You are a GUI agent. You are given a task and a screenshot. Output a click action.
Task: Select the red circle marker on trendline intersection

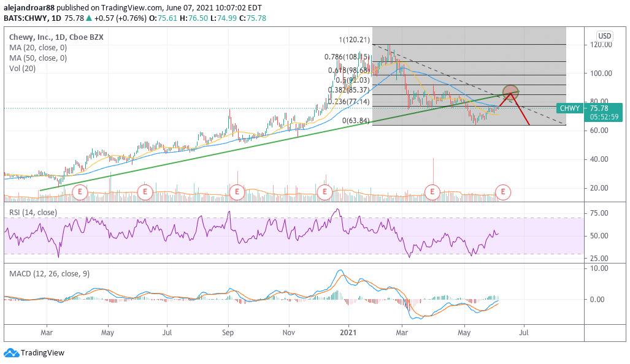tap(510, 93)
